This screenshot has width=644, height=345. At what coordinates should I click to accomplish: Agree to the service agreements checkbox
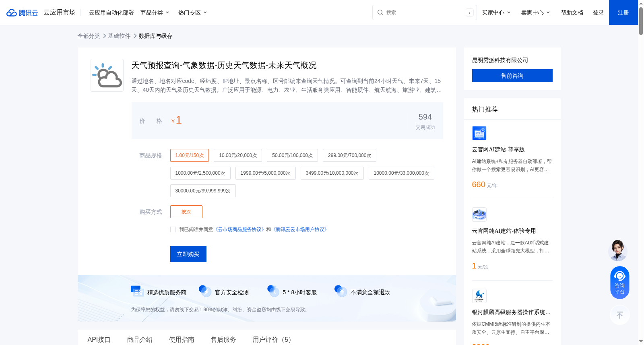point(173,229)
